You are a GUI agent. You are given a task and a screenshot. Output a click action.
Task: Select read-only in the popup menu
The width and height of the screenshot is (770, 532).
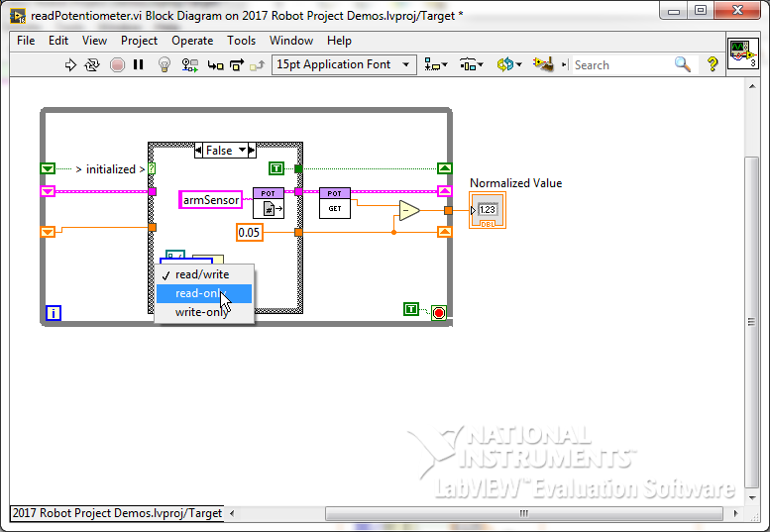pos(202,293)
